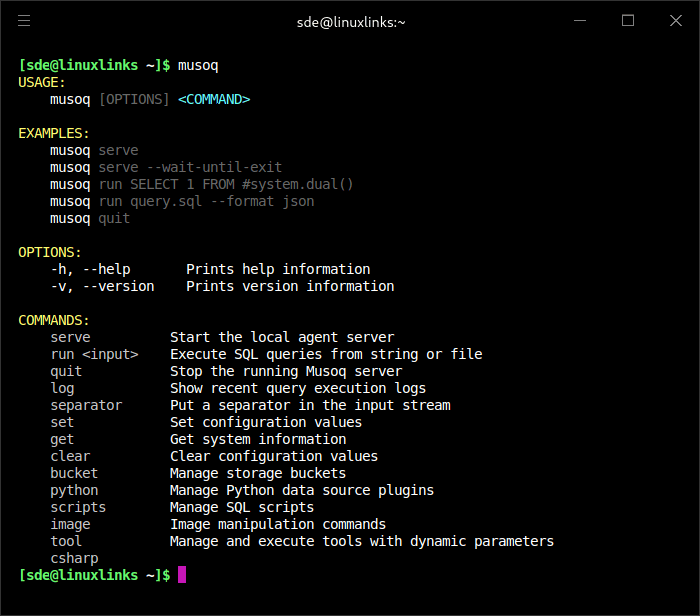This screenshot has width=700, height=616.
Task: Click the 'run <input>' command name
Action: (95, 354)
